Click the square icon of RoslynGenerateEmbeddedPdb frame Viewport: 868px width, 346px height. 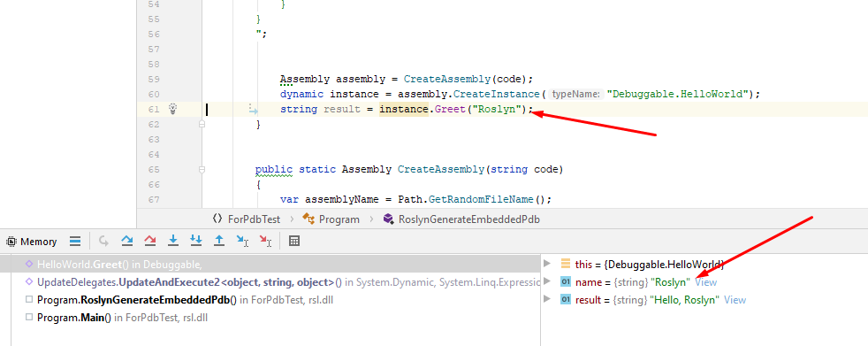tap(29, 300)
